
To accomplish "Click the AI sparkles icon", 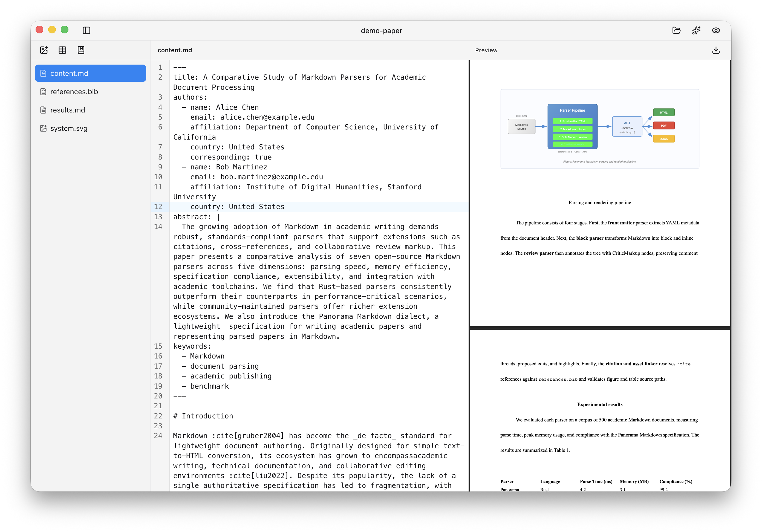I will (696, 30).
